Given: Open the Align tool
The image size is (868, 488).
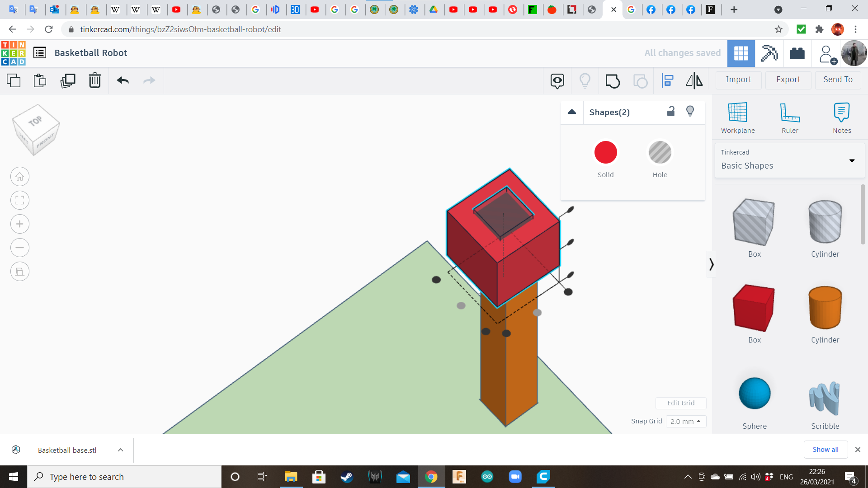Looking at the screenshot, I should [x=667, y=81].
